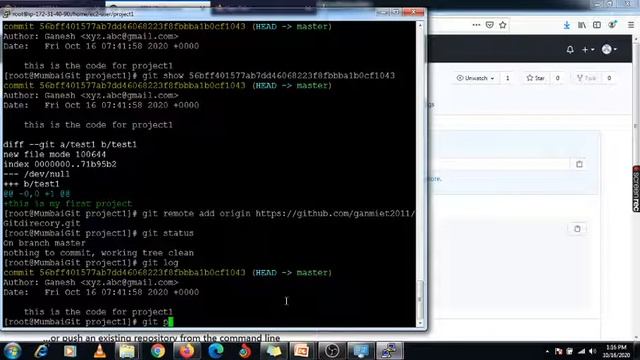The image size is (640, 360).
Task: Open Sticky Notes from taskbar
Action: [x=273, y=351]
